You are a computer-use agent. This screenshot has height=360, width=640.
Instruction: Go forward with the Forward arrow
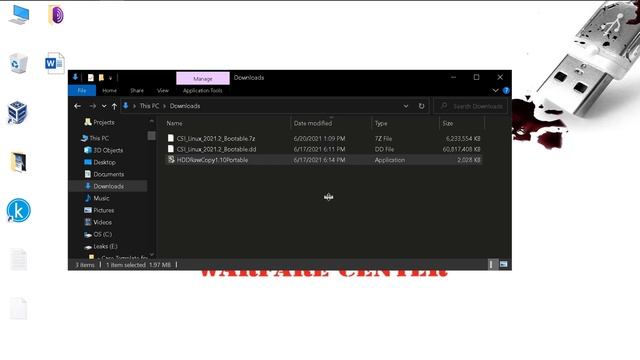point(93,106)
